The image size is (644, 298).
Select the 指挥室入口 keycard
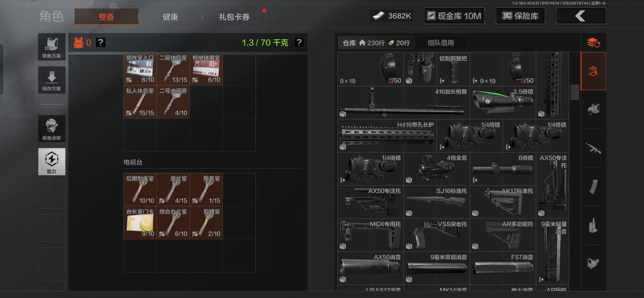[140, 69]
